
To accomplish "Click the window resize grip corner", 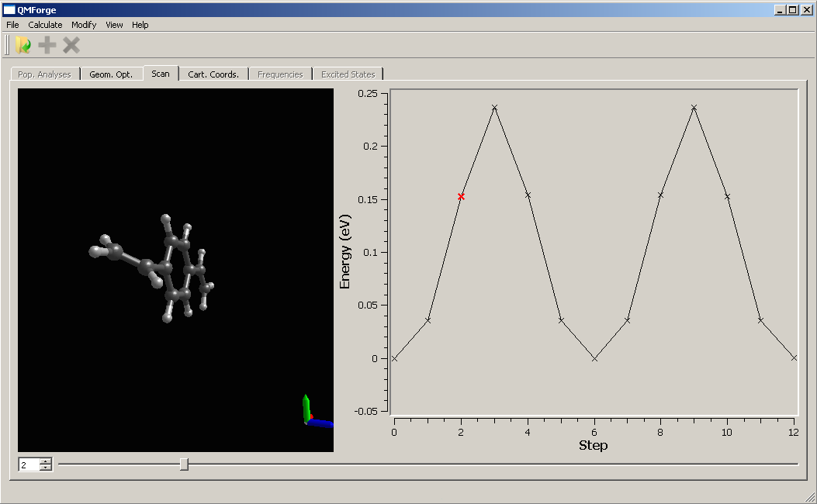I will pos(810,497).
